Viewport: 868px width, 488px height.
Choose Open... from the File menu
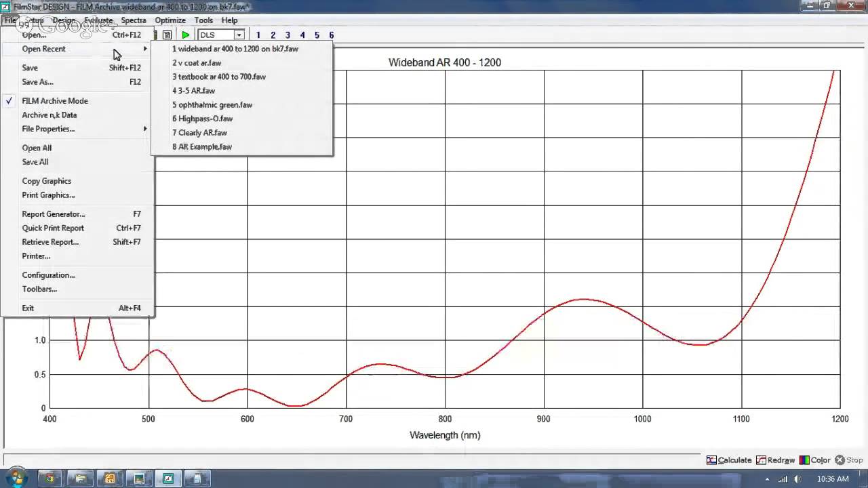(79, 35)
